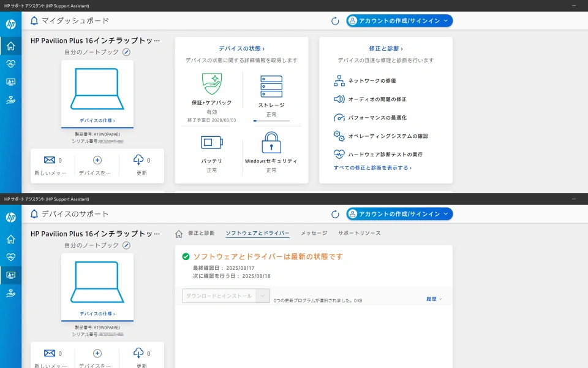The height and width of the screenshot is (368, 588).
Task: Open updates cloud icon in デバイスのサポート window
Action: click(x=138, y=353)
